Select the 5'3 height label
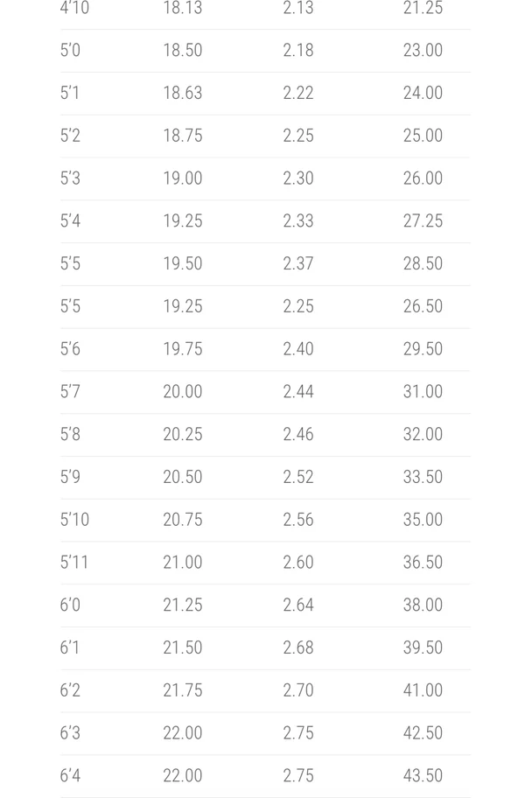Screen dimensions: 532x798 [70, 178]
